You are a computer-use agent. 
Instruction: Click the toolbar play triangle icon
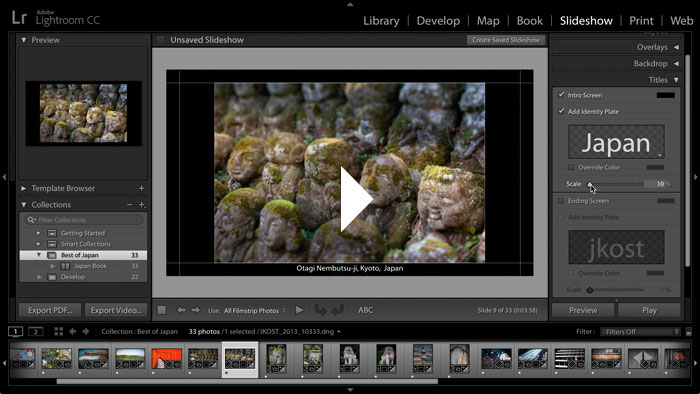[300, 310]
